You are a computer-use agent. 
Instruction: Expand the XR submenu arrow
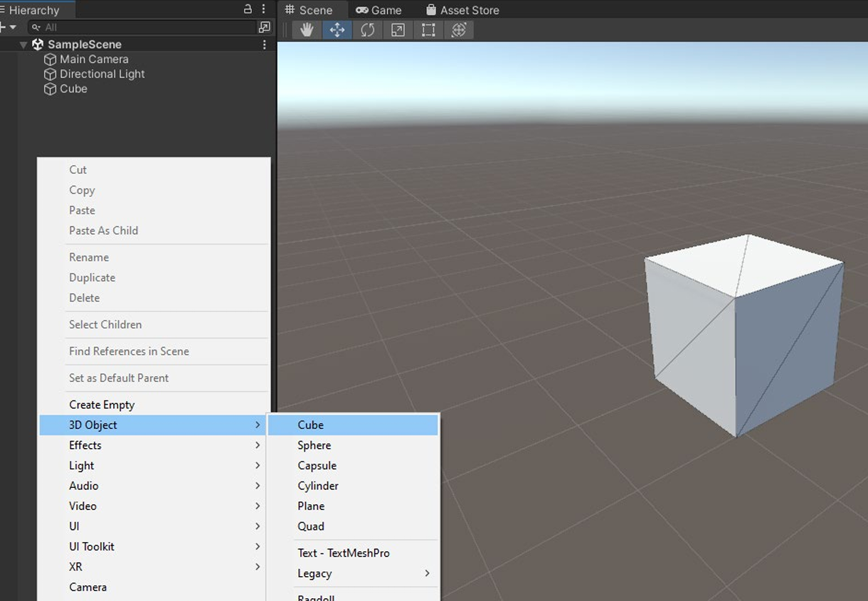[258, 567]
